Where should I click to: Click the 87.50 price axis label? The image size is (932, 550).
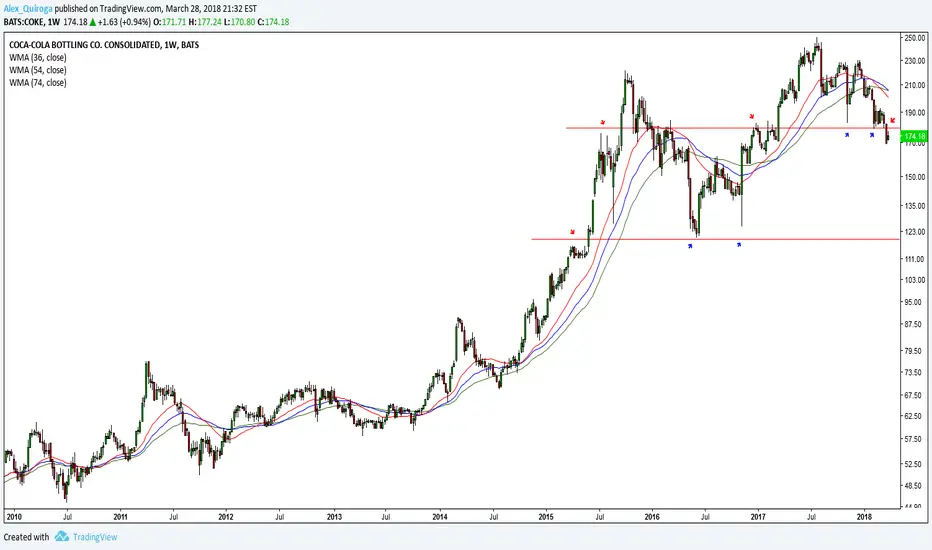point(915,325)
